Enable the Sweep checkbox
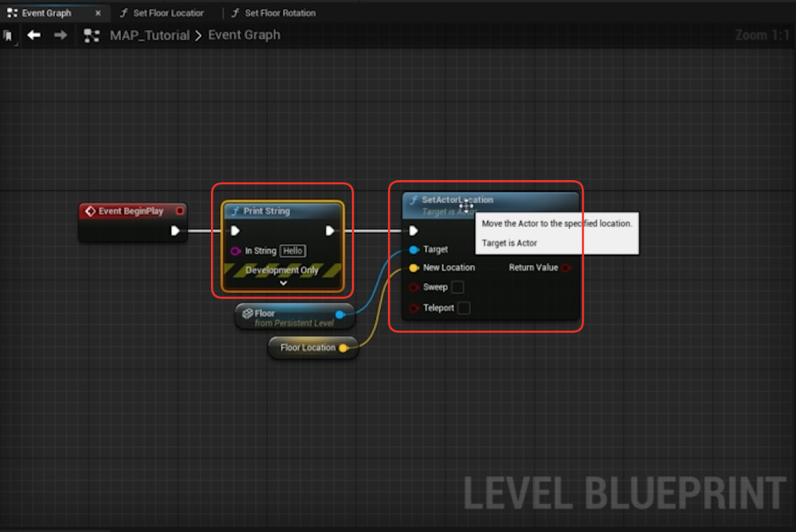The image size is (796, 532). [458, 287]
